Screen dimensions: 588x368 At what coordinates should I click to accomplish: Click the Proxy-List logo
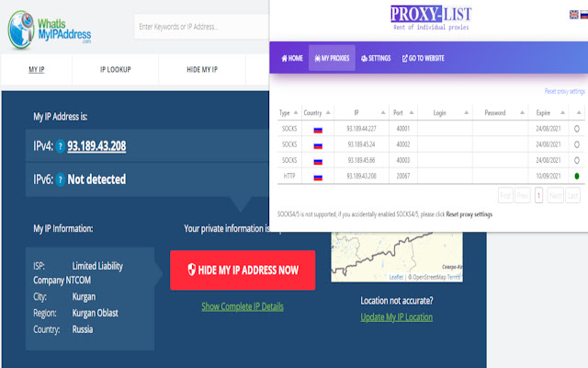coord(431,17)
